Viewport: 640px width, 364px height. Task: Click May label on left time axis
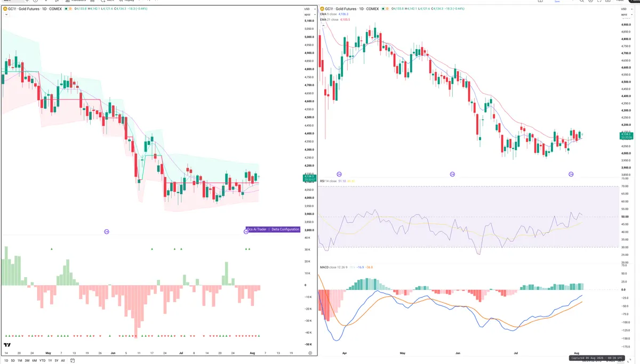(x=48, y=353)
